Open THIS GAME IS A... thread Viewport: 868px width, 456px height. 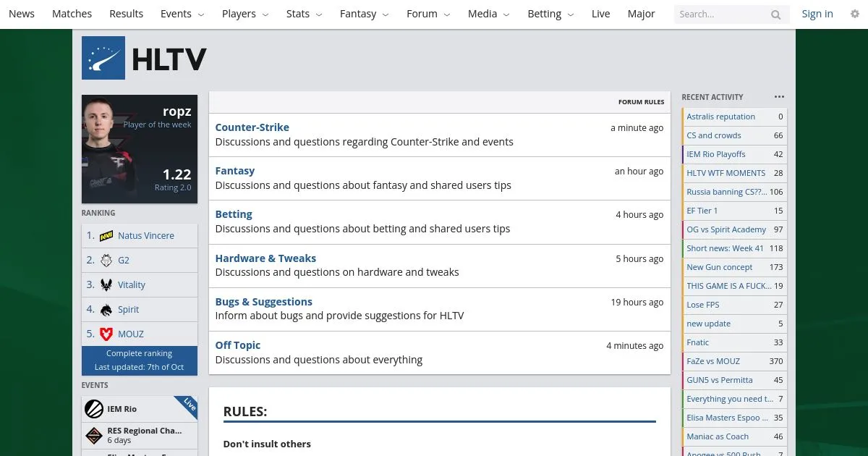click(x=735, y=286)
